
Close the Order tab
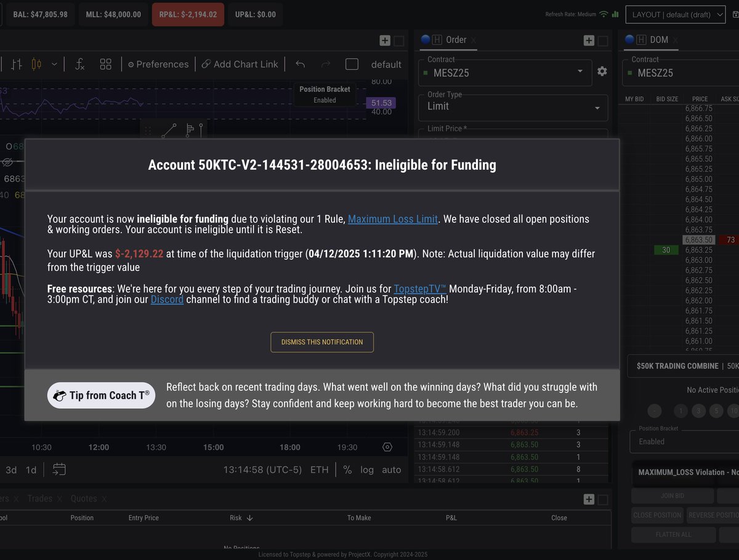tap(474, 40)
